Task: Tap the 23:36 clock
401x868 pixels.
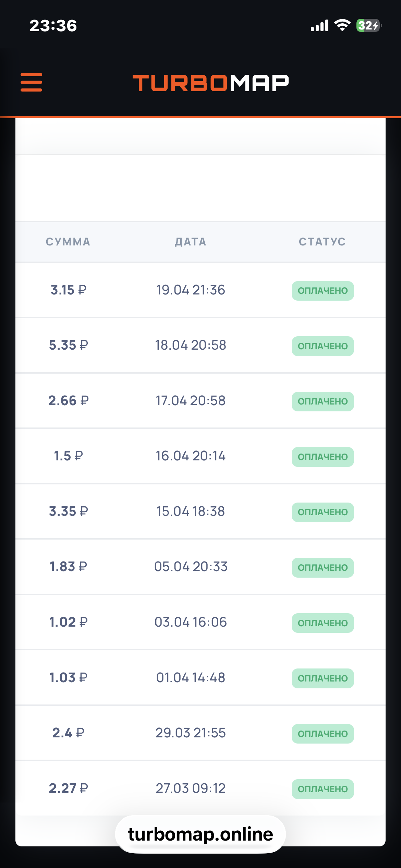Action: [53, 26]
